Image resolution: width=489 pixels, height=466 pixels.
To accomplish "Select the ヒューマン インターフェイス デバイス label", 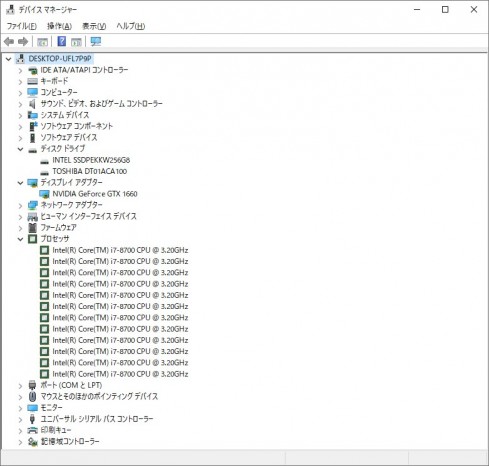I will coord(89,216).
